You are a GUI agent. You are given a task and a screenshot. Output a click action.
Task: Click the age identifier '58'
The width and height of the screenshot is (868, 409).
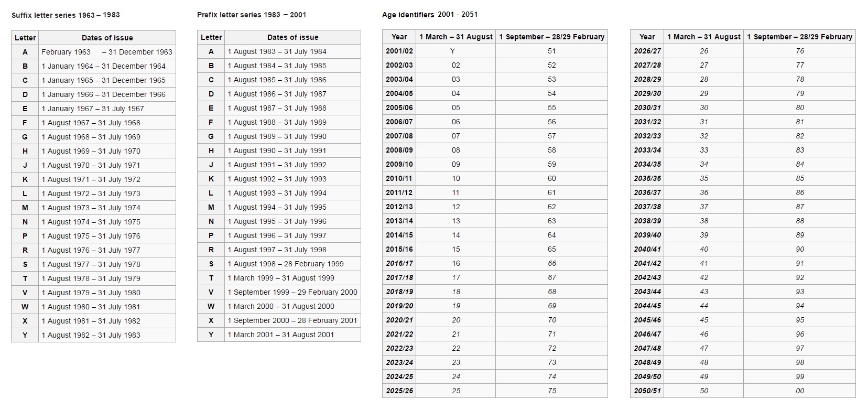(x=552, y=150)
